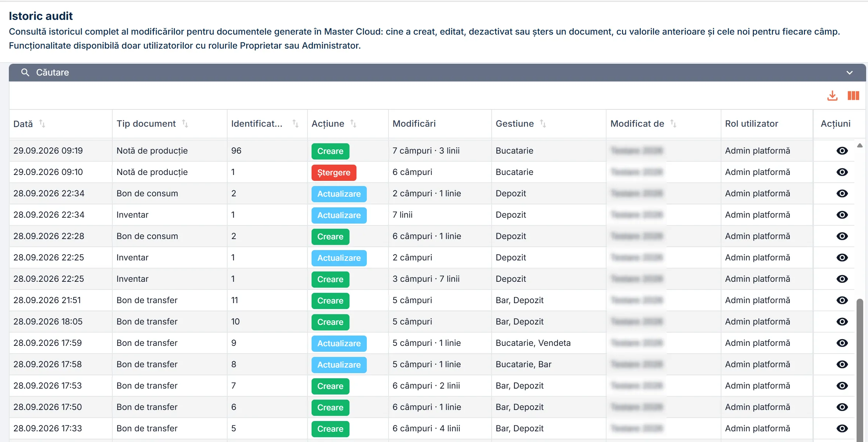Image resolution: width=868 pixels, height=442 pixels.
Task: View details for Inventar 22:34 update entry
Action: [842, 215]
